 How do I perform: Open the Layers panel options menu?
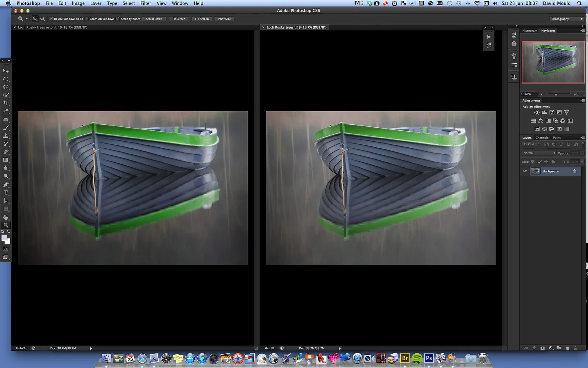click(582, 138)
